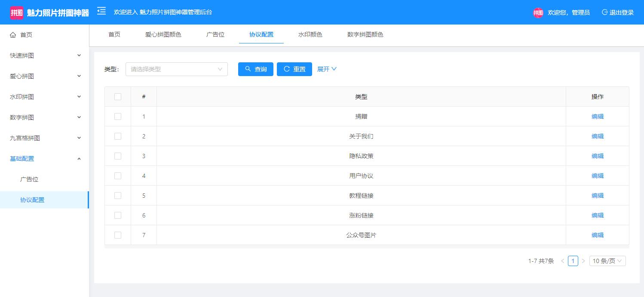Check the checkbox for row 用户协议
This screenshot has width=644, height=297.
(118, 176)
